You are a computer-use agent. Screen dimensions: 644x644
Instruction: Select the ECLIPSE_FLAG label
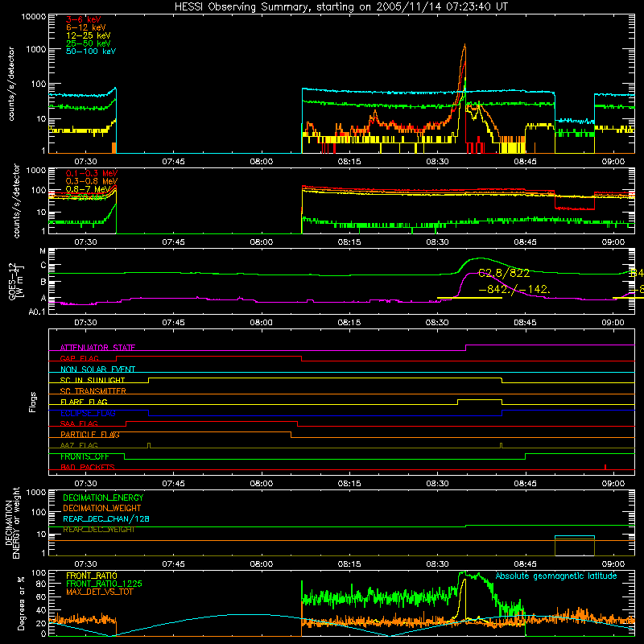pos(88,413)
